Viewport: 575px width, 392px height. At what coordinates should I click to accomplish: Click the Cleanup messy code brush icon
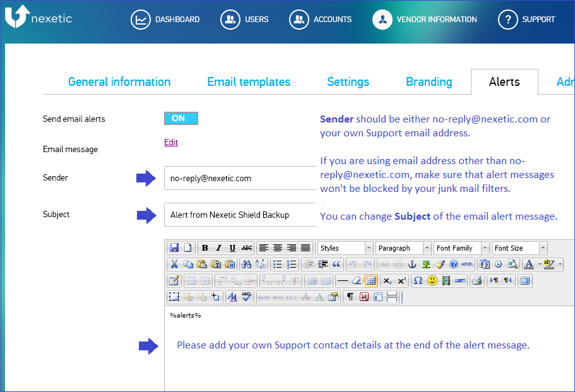[x=440, y=264]
